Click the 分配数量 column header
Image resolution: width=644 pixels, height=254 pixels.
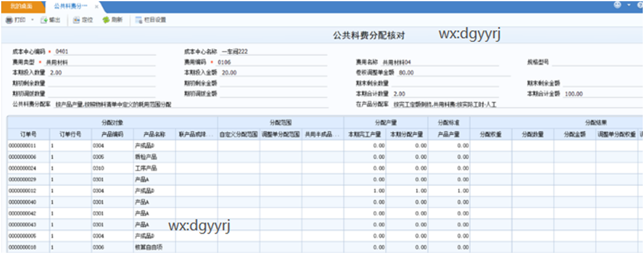point(533,135)
